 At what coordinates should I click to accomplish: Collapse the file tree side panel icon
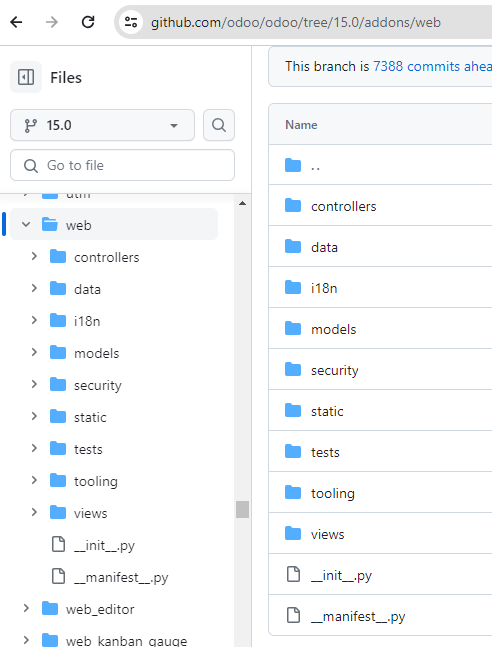(x=26, y=77)
